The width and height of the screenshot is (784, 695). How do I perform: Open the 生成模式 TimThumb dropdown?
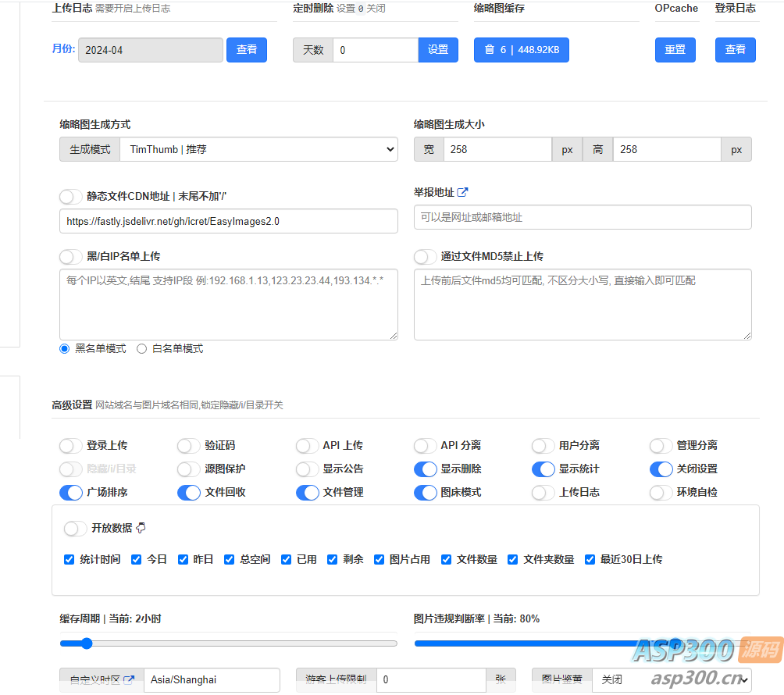(x=258, y=149)
